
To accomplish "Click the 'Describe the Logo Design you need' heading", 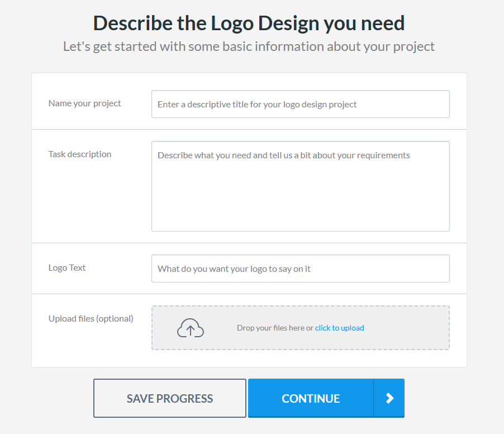I will click(249, 23).
